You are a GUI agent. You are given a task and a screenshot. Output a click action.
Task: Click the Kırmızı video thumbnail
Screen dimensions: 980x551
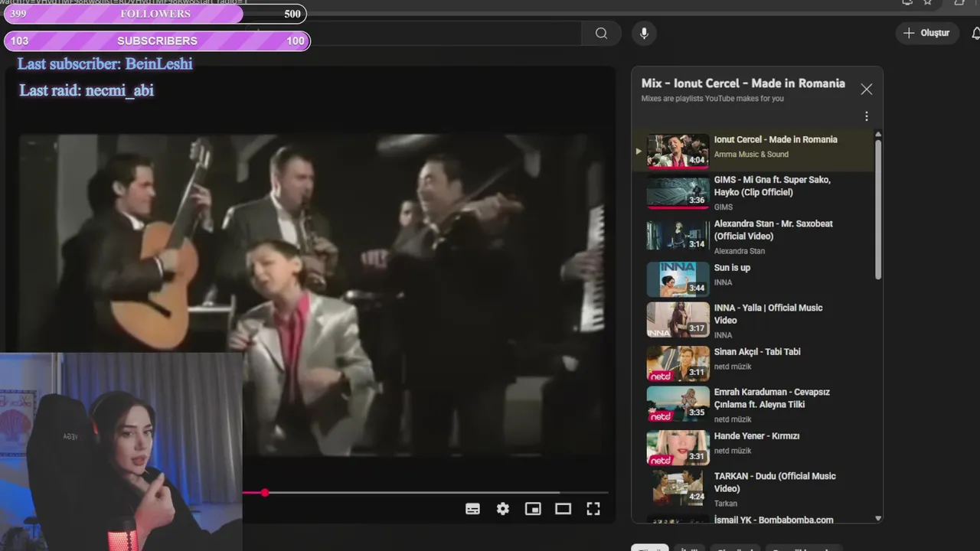pos(678,447)
